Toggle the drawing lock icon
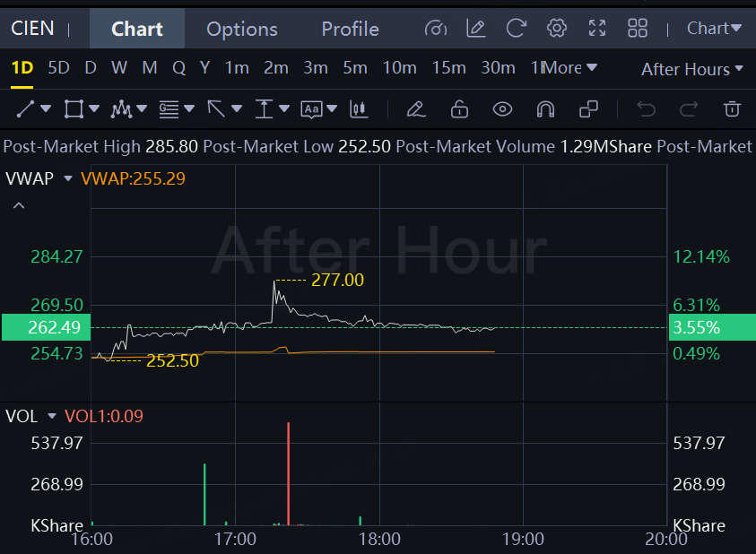This screenshot has height=554, width=756. pyautogui.click(x=459, y=109)
